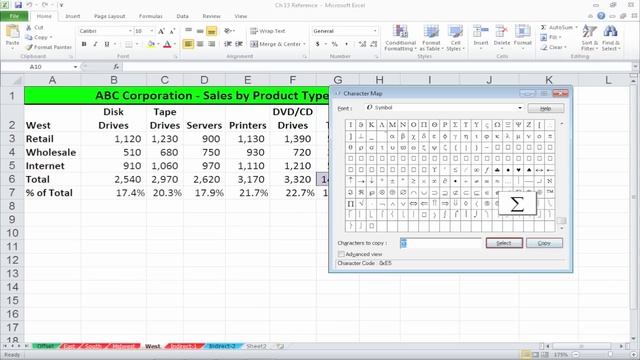
Task: Open the Calibri font name dropdown
Action: (x=130, y=31)
